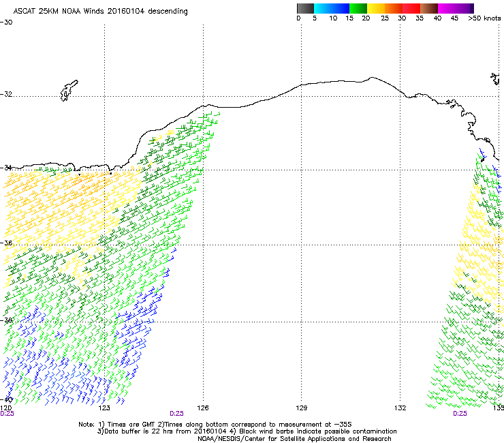Viewport: 504px width, 443px height.
Task: Click the red 30-35 knots color bar segment
Action: click(x=411, y=8)
